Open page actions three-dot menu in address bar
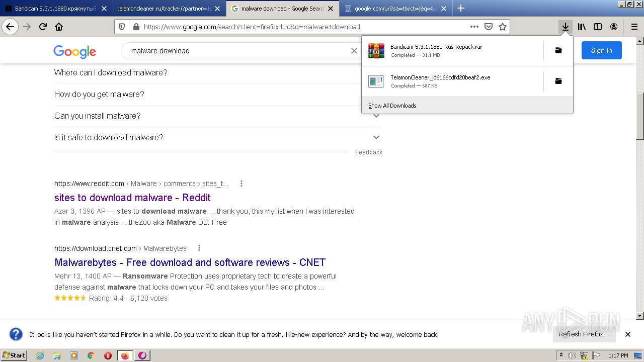The image size is (644, 362). click(x=474, y=27)
